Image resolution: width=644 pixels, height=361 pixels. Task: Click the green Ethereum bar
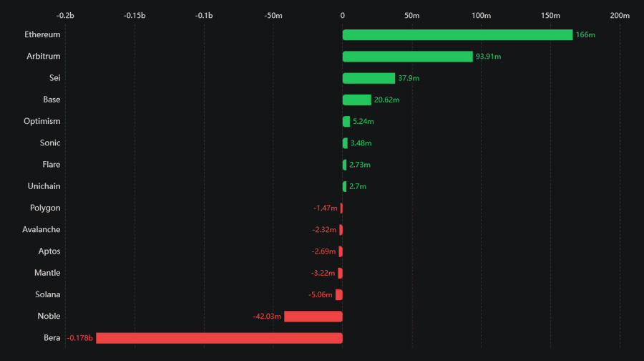(x=457, y=35)
